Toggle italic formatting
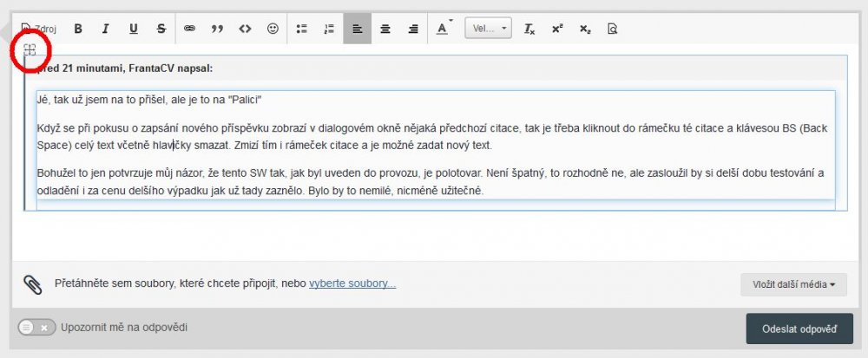Image resolution: width=868 pixels, height=358 pixels. click(x=105, y=29)
